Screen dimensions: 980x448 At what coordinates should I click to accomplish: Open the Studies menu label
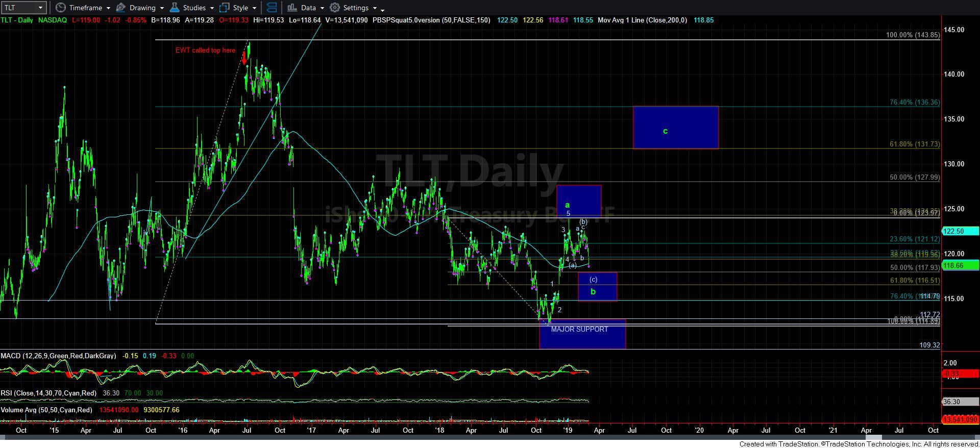[194, 8]
